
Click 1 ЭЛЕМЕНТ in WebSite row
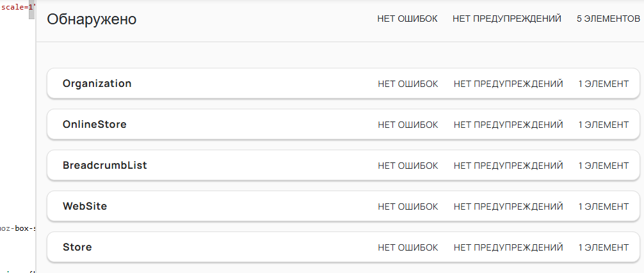click(x=603, y=207)
